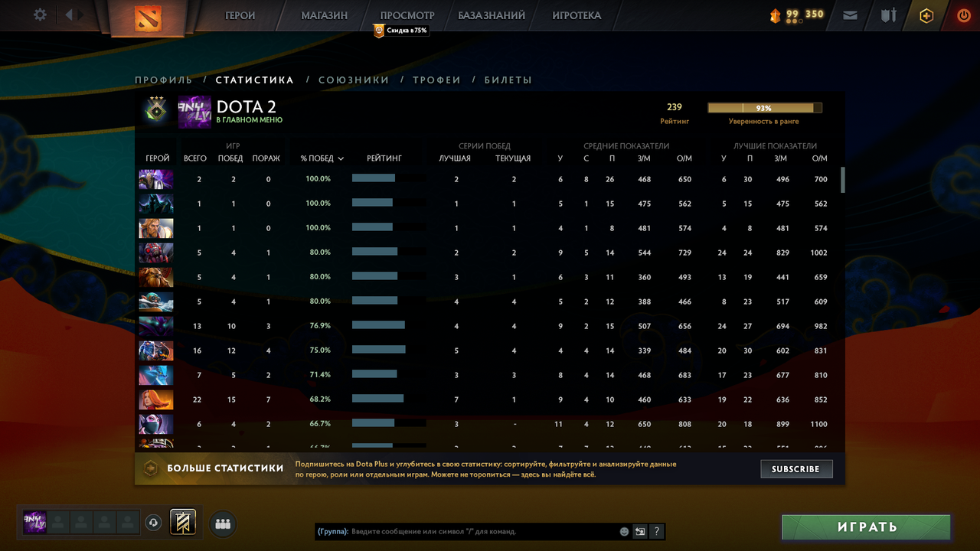Switch to the БИЛЕТЫ tab

coord(508,80)
